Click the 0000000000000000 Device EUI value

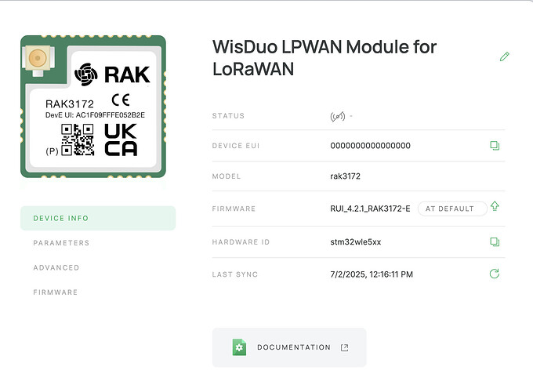click(370, 146)
